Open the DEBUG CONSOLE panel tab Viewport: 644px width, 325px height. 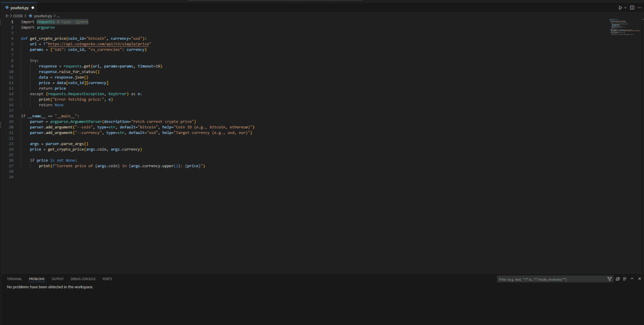83,279
